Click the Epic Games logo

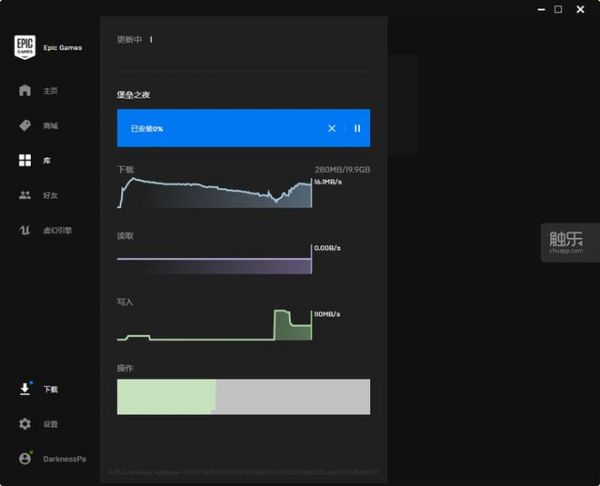pos(25,47)
